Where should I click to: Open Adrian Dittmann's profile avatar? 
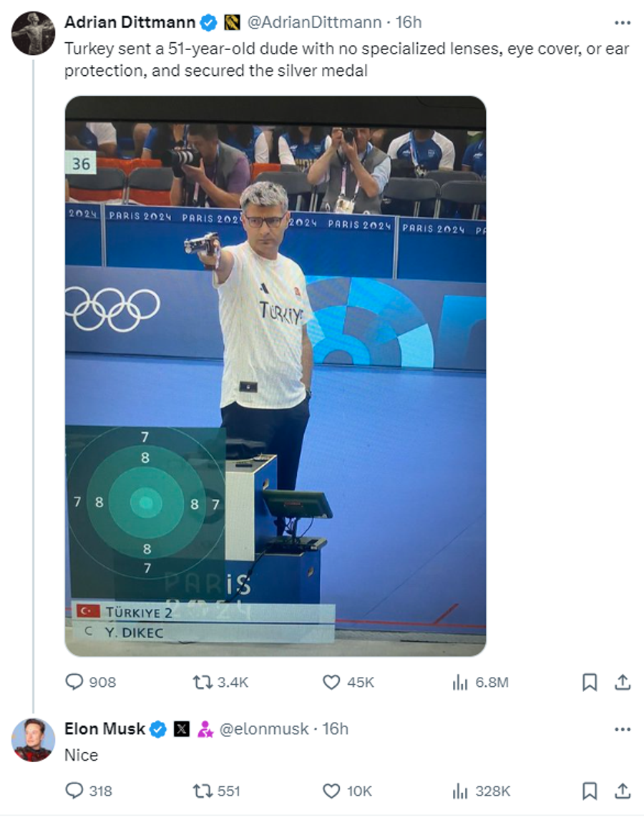pos(34,34)
